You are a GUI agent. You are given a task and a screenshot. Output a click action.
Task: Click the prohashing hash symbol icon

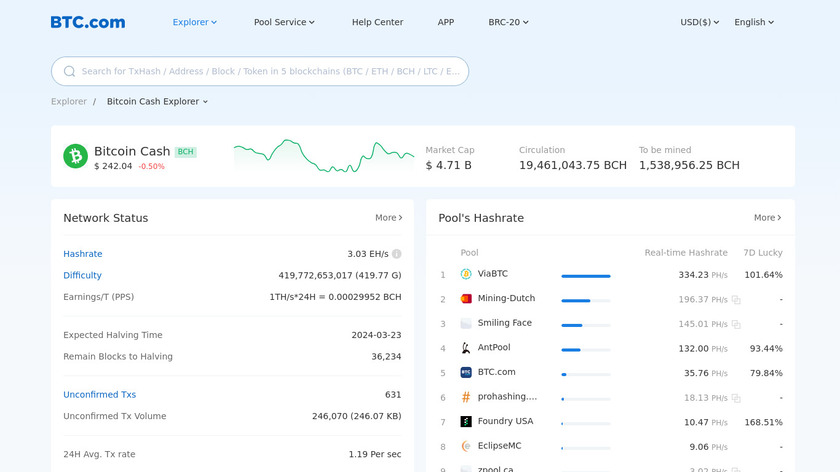466,397
